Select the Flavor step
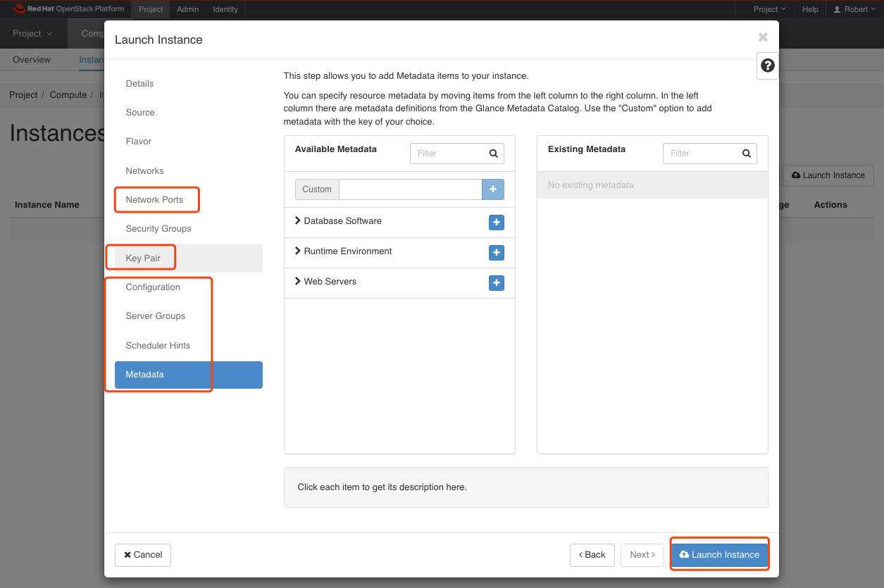 [x=139, y=142]
